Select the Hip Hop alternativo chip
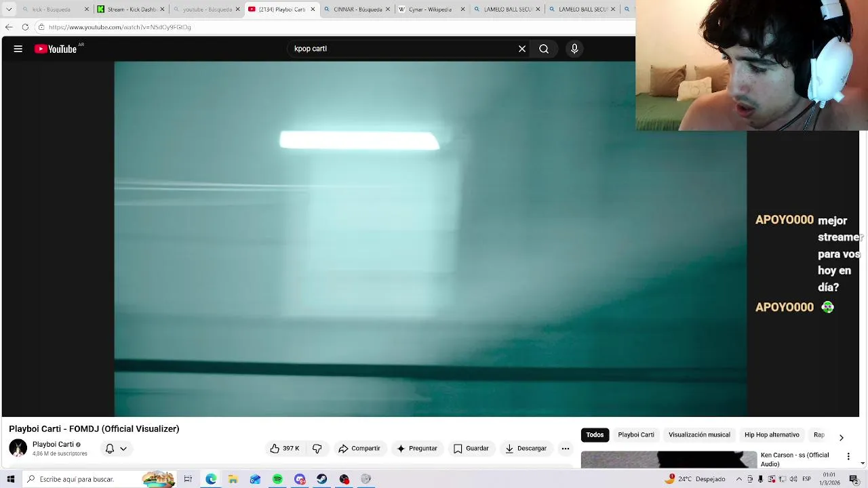 [772, 435]
